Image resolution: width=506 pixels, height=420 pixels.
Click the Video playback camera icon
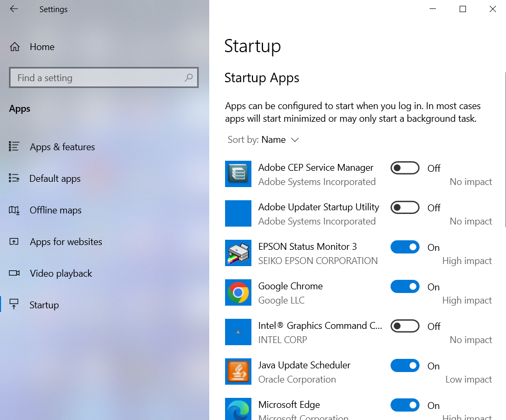point(14,273)
